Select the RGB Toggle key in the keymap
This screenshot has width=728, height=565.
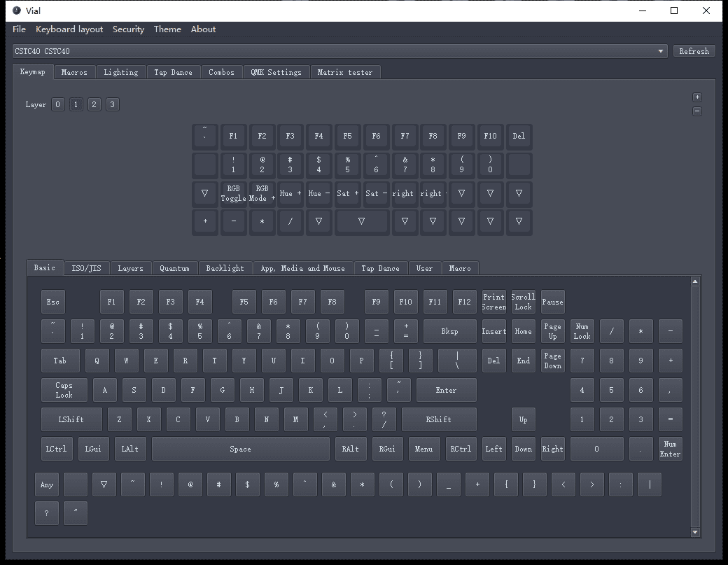point(233,193)
